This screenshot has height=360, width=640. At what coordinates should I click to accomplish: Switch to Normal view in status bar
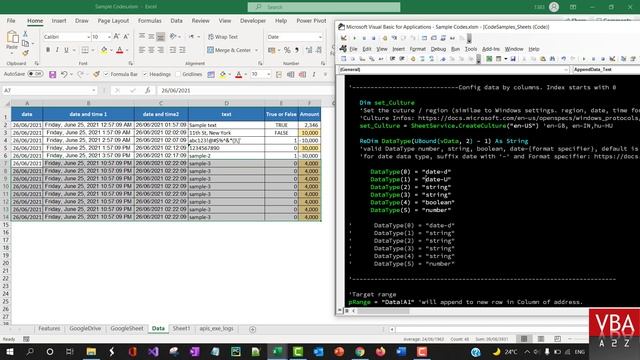coord(524,339)
